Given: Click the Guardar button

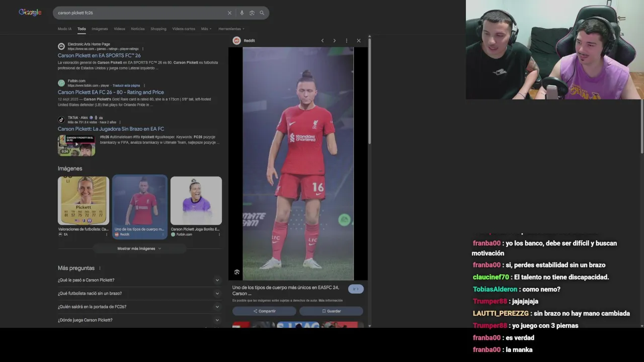Looking at the screenshot, I should click(331, 311).
